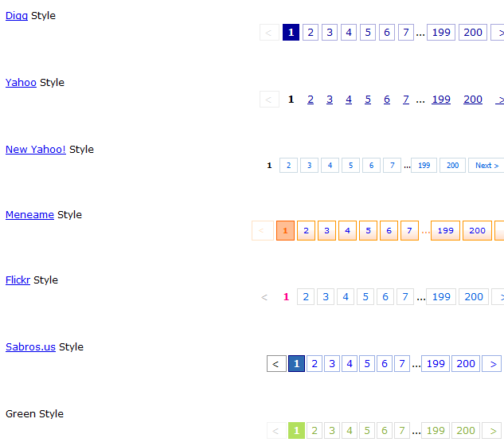Select page 200 in Sabros.us row
Image resolution: width=504 pixels, height=446 pixels.
click(466, 364)
